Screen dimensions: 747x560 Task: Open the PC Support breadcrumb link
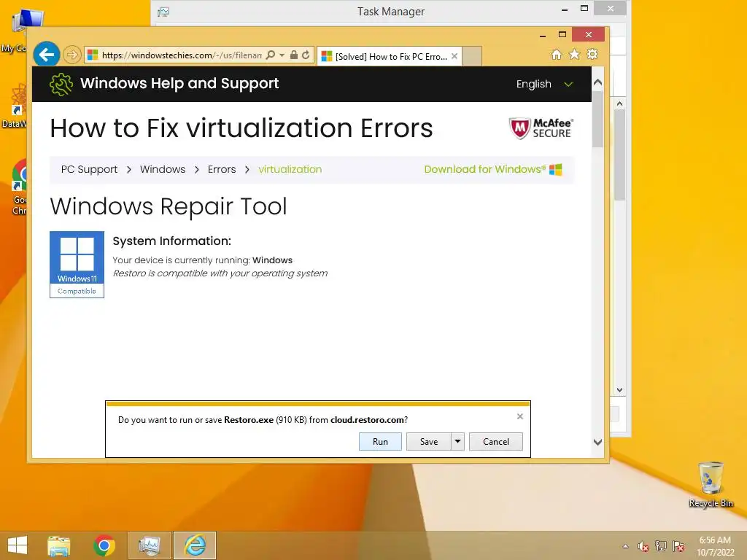pyautogui.click(x=89, y=169)
